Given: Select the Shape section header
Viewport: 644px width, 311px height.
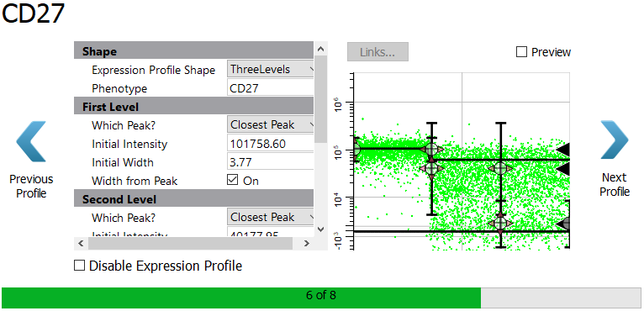Looking at the screenshot, I should [x=194, y=51].
